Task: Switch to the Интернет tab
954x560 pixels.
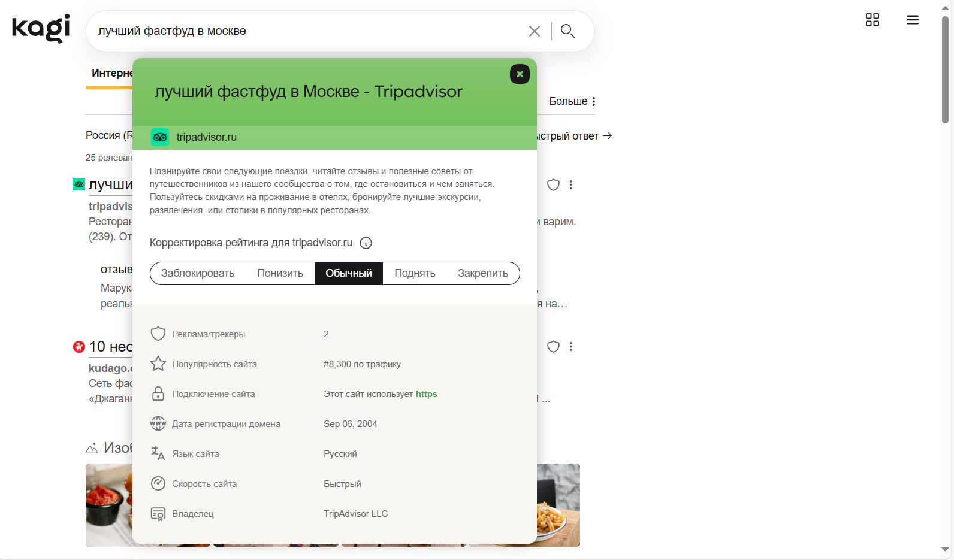Action: pyautogui.click(x=111, y=73)
